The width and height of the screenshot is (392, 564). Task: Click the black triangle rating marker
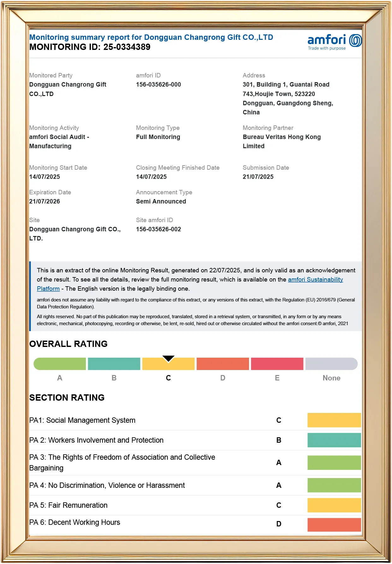point(168,358)
